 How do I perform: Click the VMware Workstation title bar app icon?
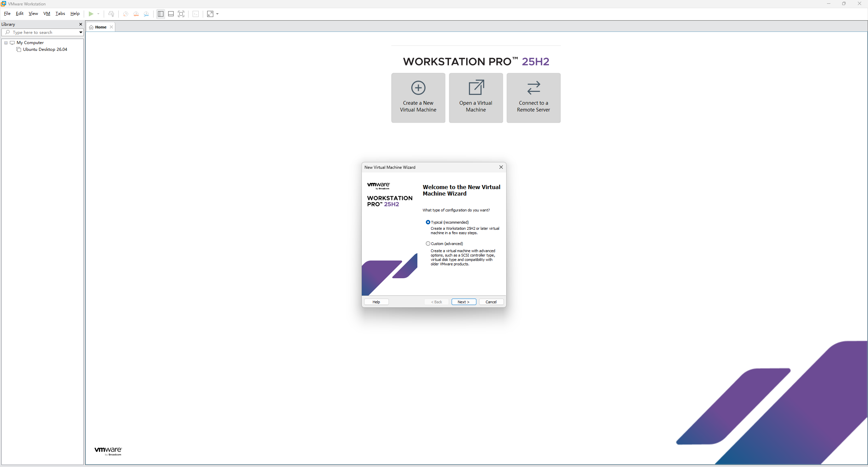tap(3, 4)
